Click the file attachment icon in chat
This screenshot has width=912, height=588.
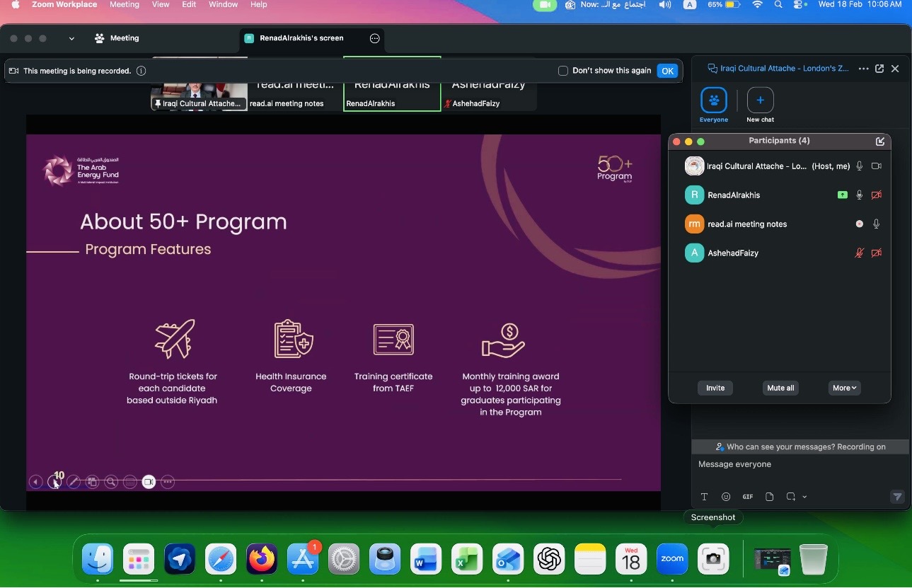(x=769, y=497)
